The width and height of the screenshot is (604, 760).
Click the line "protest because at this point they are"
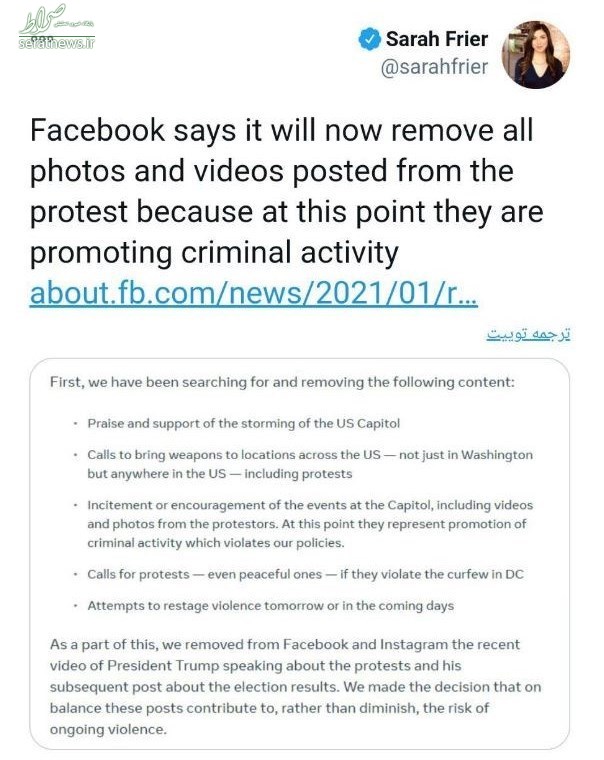(x=286, y=211)
